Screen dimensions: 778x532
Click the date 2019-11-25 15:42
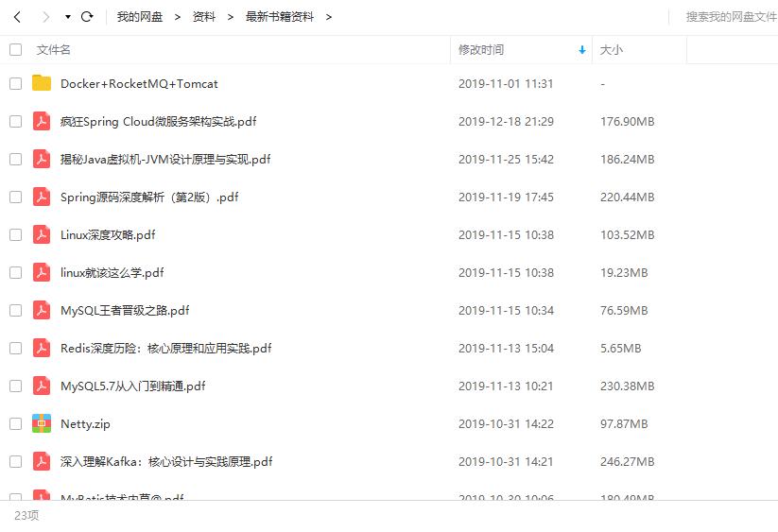click(506, 159)
